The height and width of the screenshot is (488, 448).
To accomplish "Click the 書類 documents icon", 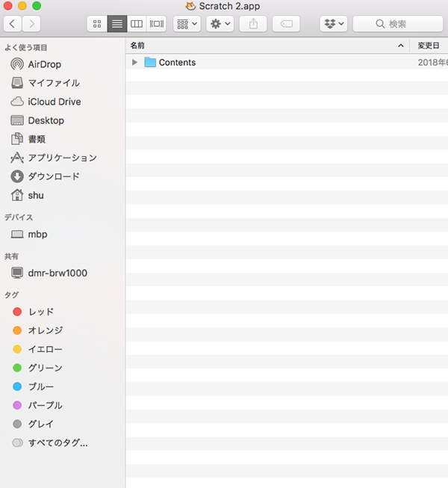I will (17, 139).
